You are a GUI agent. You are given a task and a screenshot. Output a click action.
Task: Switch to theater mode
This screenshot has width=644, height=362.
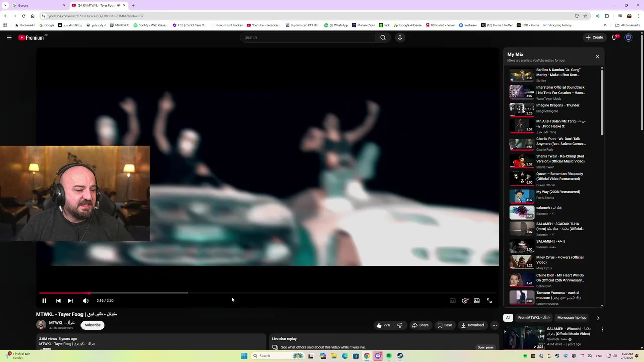477,301
